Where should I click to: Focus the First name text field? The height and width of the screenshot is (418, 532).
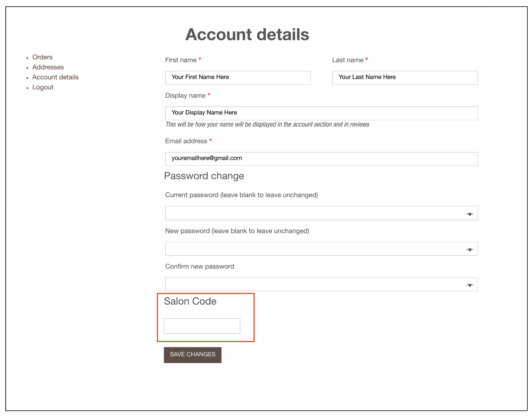(x=238, y=78)
